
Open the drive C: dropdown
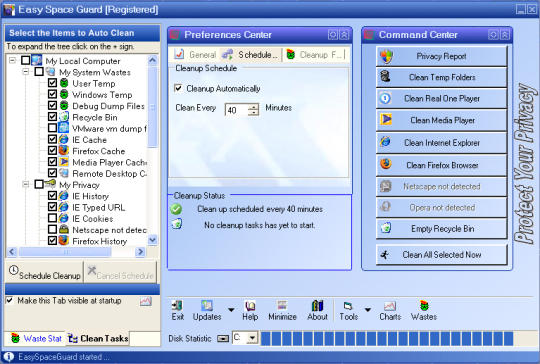[x=252, y=338]
